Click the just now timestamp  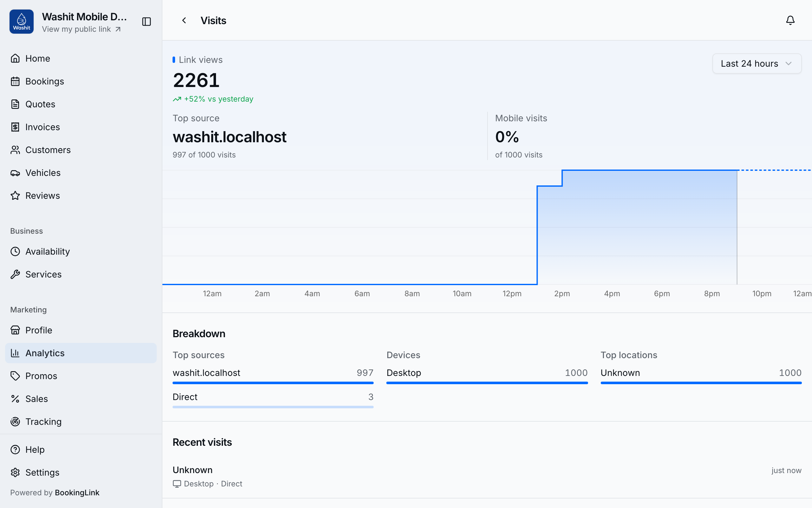[x=786, y=470]
